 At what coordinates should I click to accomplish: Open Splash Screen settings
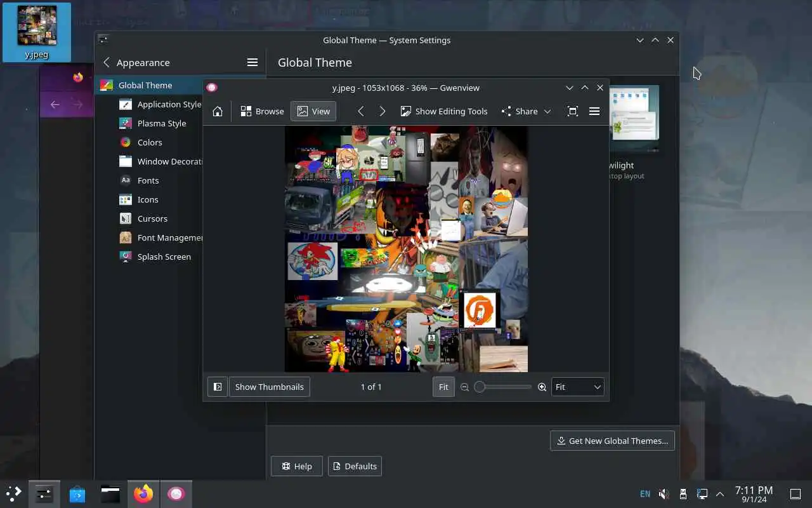tap(155, 257)
